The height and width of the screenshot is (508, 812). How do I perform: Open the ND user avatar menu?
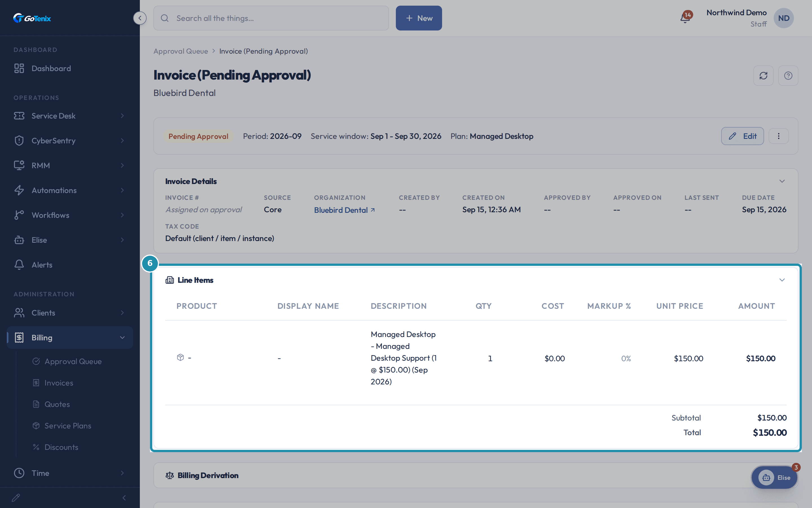784,18
